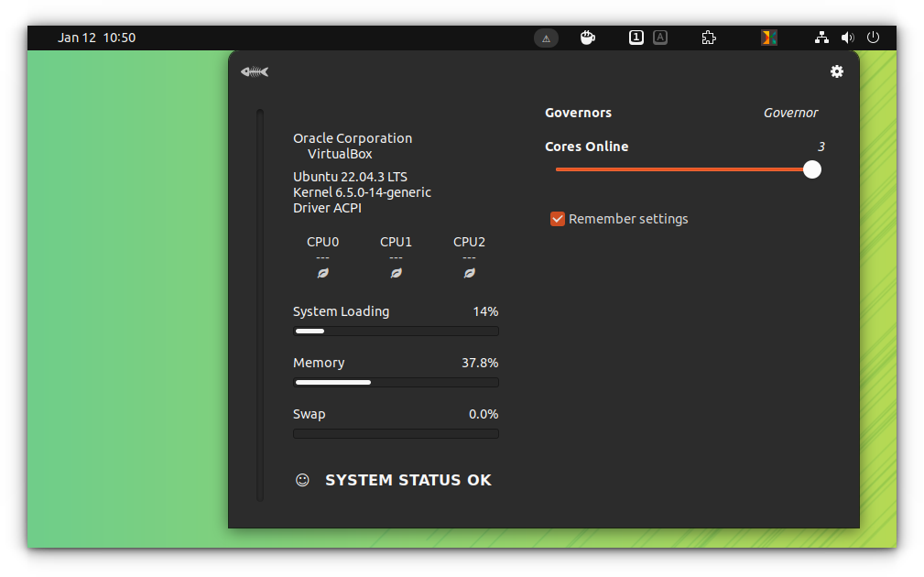Open the Governor selection dropdown
The image size is (924, 577).
(790, 112)
